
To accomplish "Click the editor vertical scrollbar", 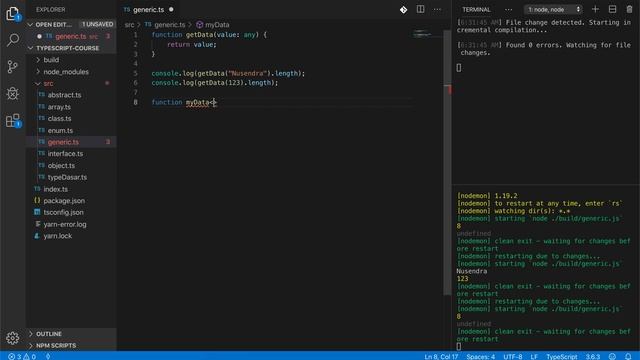I will (x=447, y=163).
